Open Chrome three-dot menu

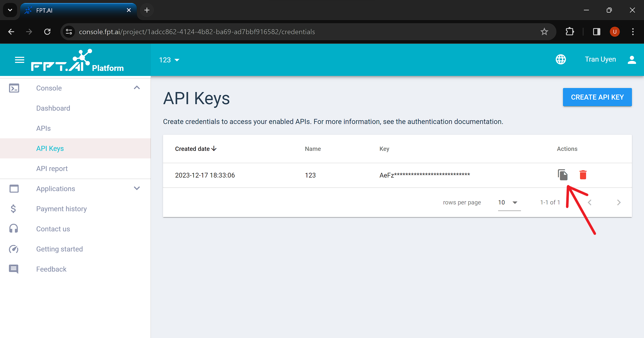(x=633, y=32)
